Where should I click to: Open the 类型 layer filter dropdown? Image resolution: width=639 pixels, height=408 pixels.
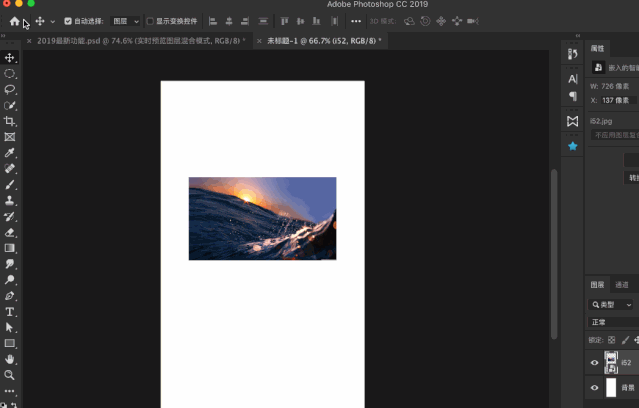click(x=610, y=304)
